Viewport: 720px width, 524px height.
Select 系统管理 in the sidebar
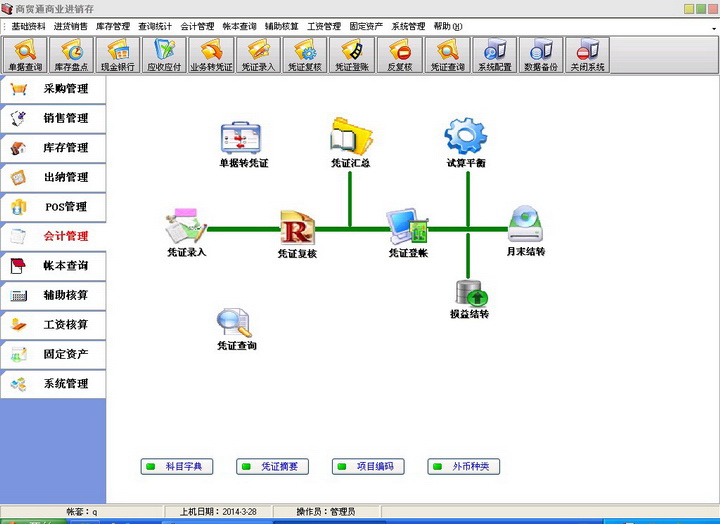(53, 383)
